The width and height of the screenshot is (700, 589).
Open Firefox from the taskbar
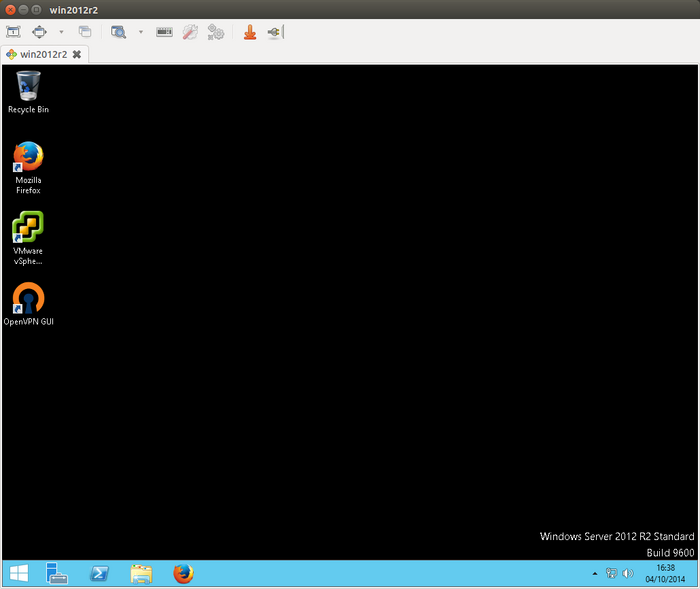pos(183,573)
